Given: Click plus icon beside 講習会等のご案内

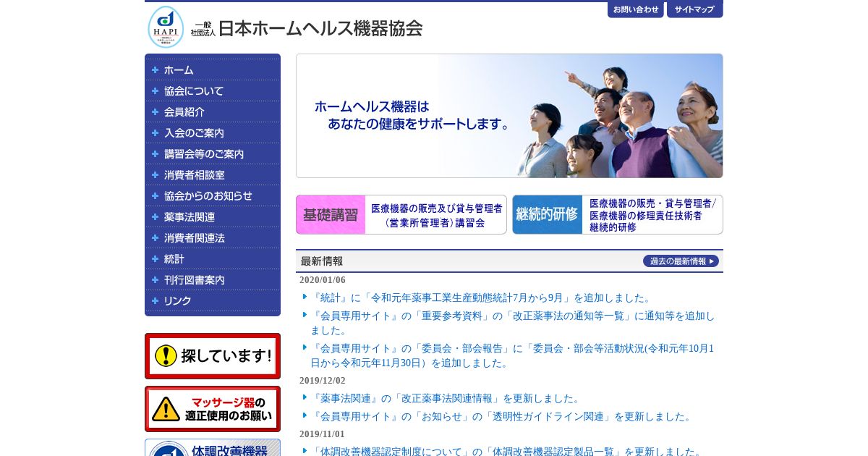Looking at the screenshot, I should click(x=155, y=154).
